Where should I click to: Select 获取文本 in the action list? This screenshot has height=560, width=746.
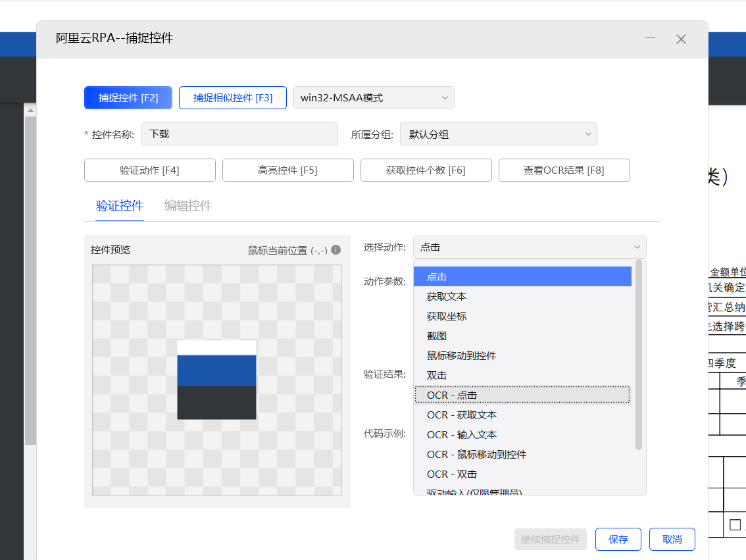click(x=522, y=296)
